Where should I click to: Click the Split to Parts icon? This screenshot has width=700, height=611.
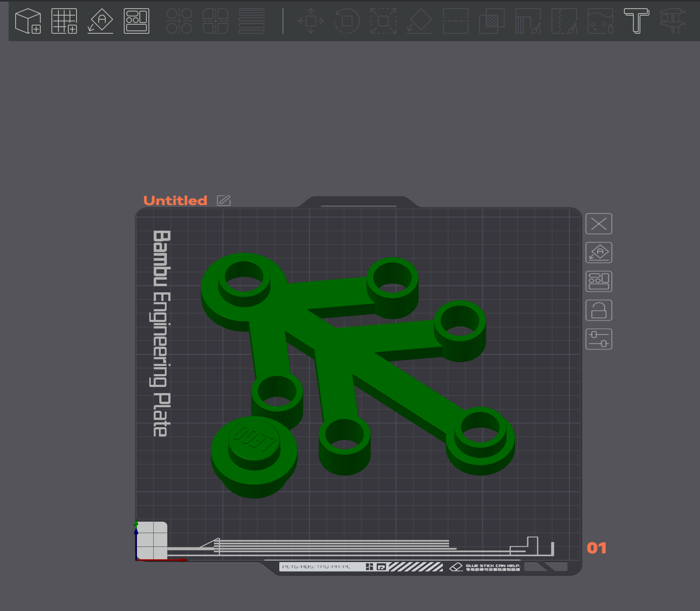click(x=216, y=21)
